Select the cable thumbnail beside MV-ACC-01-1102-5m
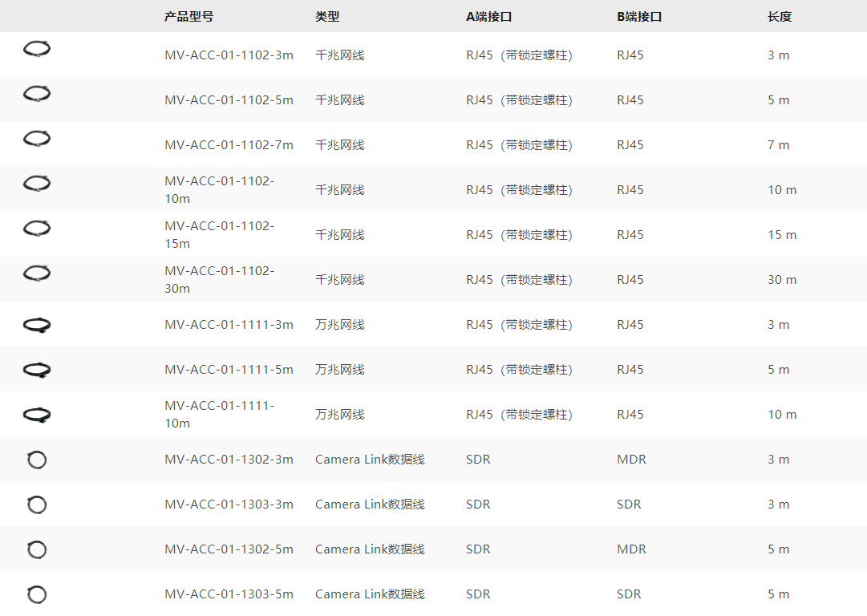 click(x=36, y=95)
